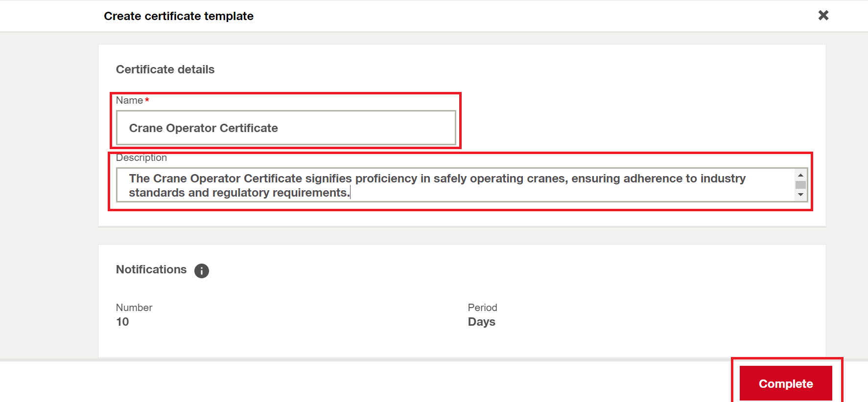Click the notification Number value 10

(122, 322)
